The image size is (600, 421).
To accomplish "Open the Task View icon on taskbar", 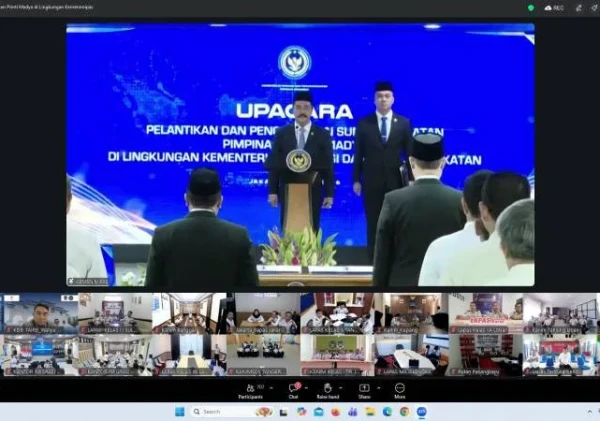I will point(284,412).
